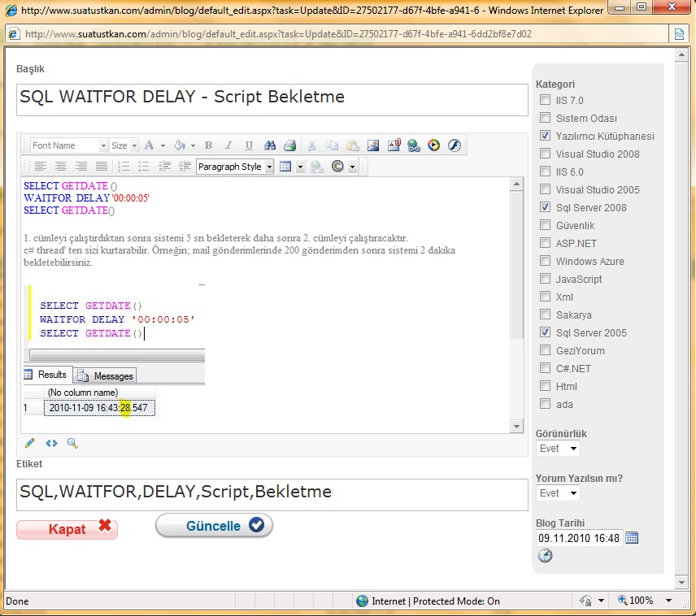Click the clock time picker icon
Screen dimensions: 696x616
click(545, 555)
